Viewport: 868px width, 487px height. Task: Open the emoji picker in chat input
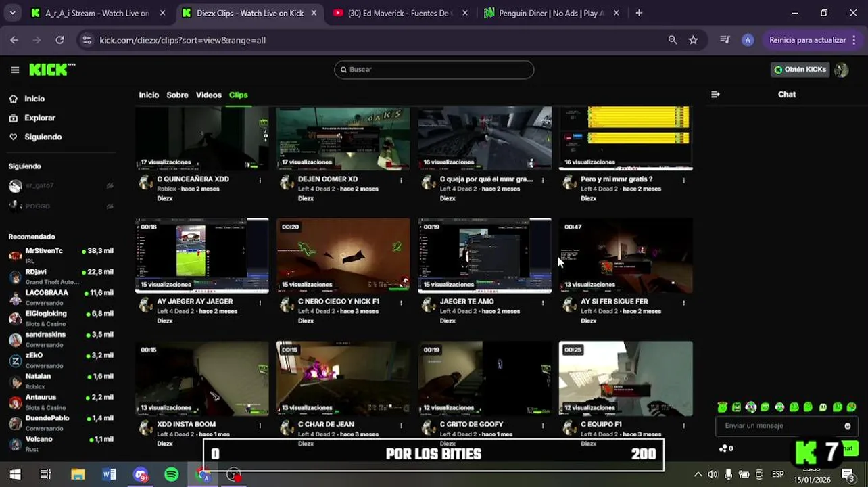[847, 426]
